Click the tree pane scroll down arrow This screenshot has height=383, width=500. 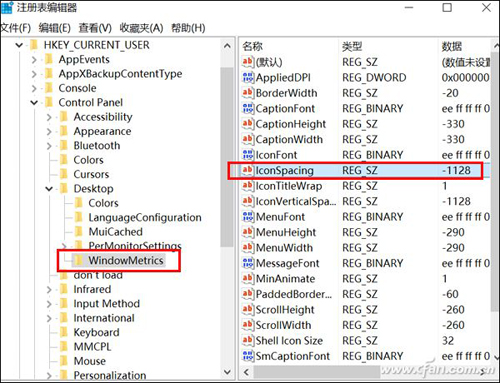pyautogui.click(x=227, y=372)
